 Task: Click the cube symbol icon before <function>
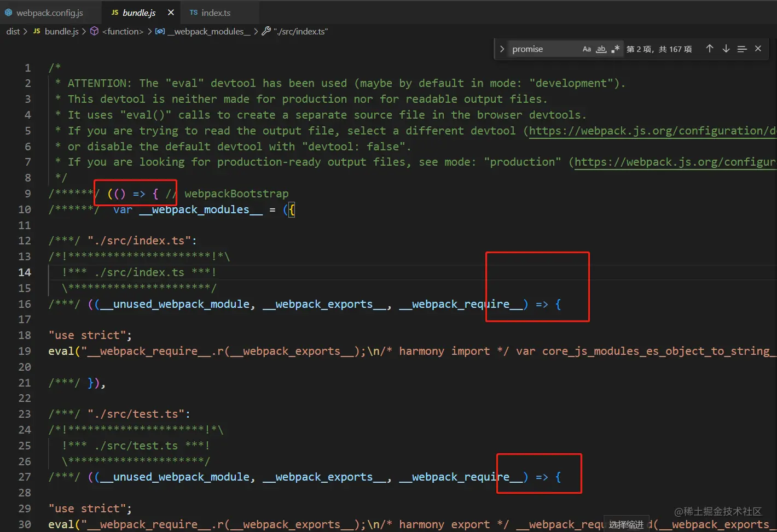(94, 31)
